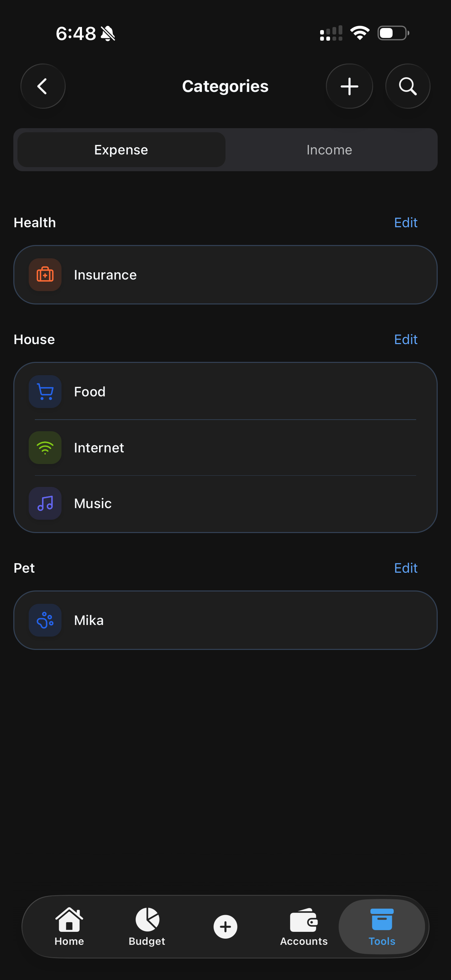
Task: Switch to the Income segment
Action: click(329, 150)
